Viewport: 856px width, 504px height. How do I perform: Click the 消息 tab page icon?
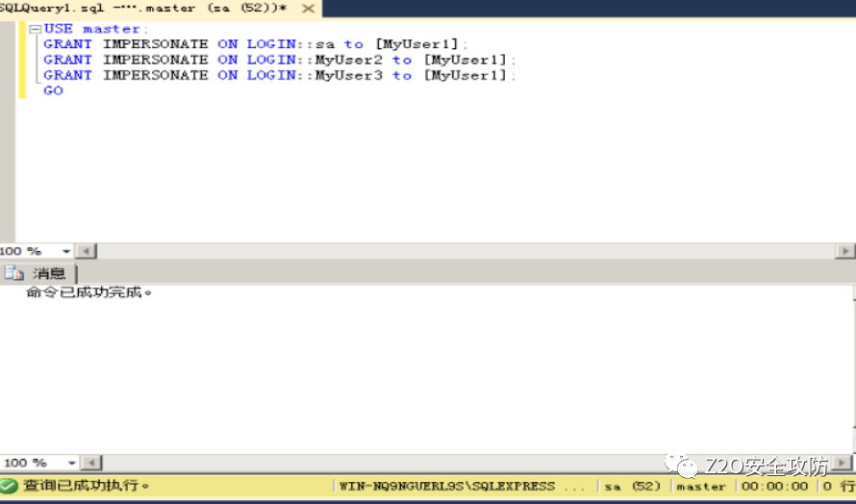coord(14,273)
